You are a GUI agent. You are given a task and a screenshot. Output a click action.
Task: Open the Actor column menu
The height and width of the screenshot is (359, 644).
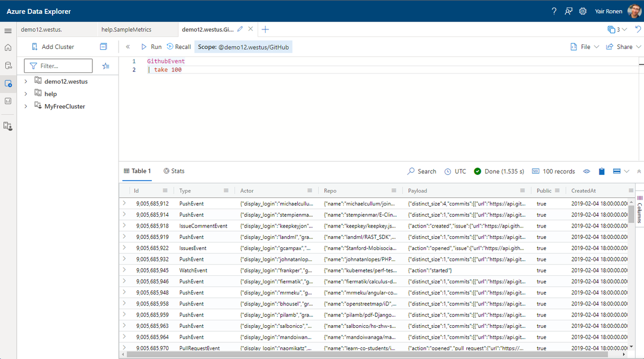point(310,191)
